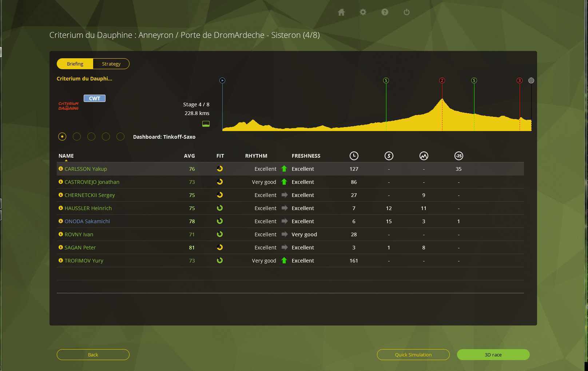Open the settings gear icon

[x=363, y=12]
